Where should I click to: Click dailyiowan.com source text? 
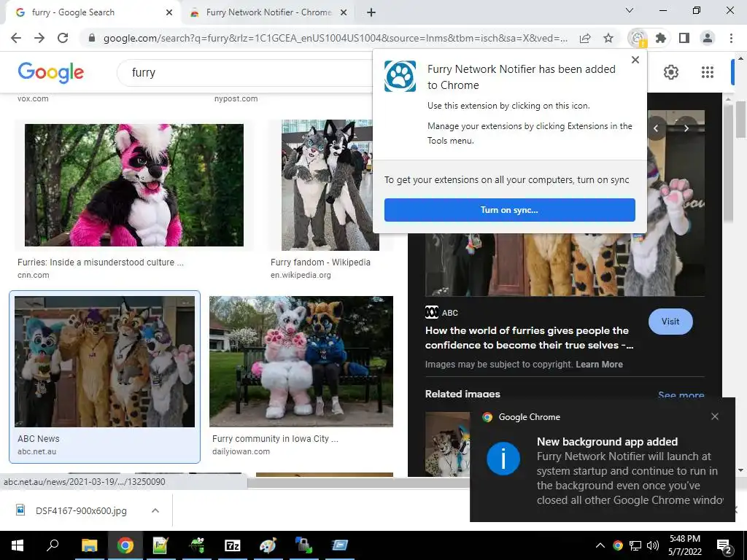tap(241, 451)
